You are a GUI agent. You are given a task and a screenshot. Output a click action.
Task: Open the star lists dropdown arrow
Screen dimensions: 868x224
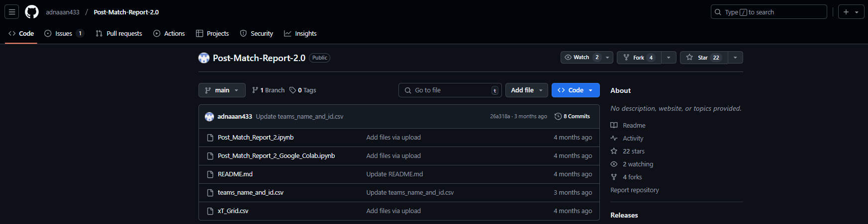pos(735,58)
